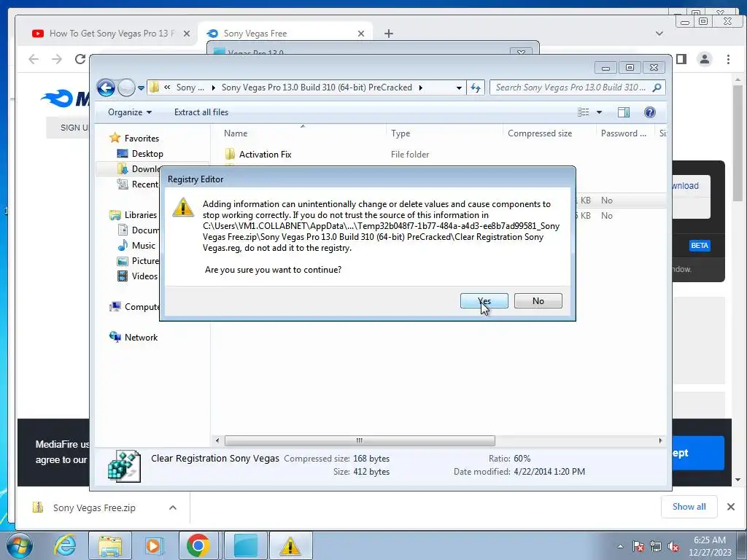The height and width of the screenshot is (560, 747).
Task: Open Windows Media Player taskbar icon
Action: click(x=155, y=545)
